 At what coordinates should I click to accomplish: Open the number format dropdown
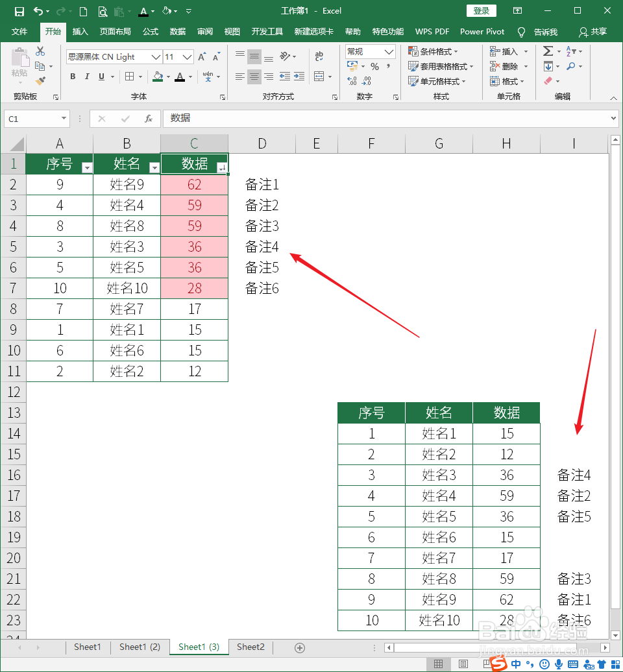click(389, 52)
